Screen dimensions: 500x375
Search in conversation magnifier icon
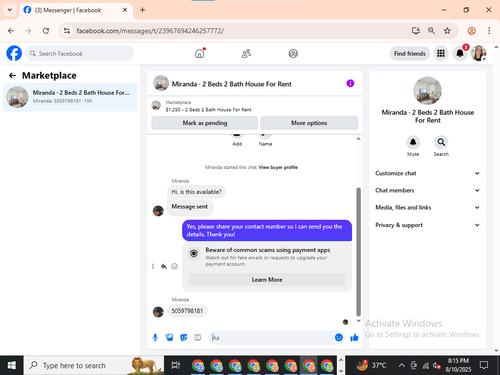(441, 143)
